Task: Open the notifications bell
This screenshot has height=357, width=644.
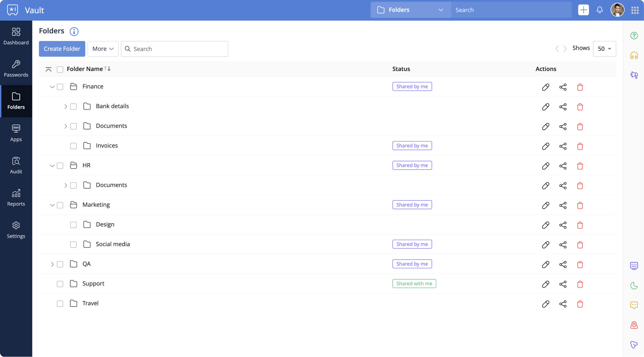Action: (x=599, y=10)
